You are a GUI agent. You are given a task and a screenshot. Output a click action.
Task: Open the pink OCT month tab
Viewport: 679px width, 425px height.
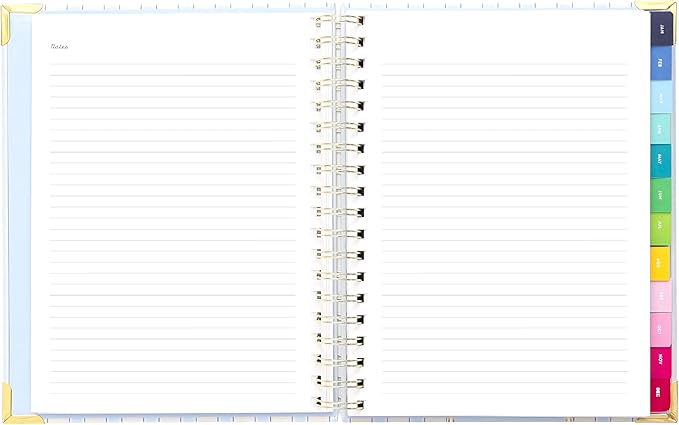click(x=661, y=329)
